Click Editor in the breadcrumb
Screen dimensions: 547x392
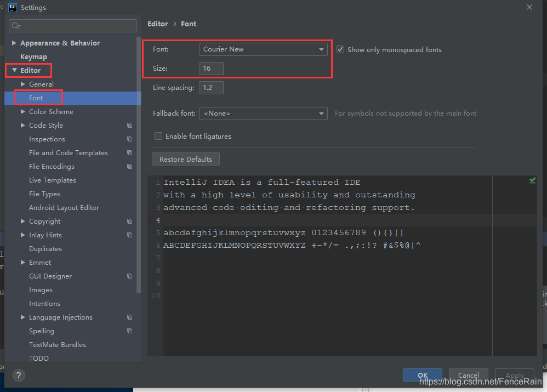(x=157, y=24)
